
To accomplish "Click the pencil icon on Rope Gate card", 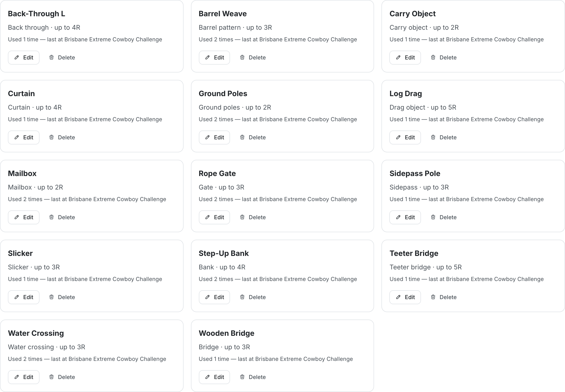I will (x=207, y=217).
